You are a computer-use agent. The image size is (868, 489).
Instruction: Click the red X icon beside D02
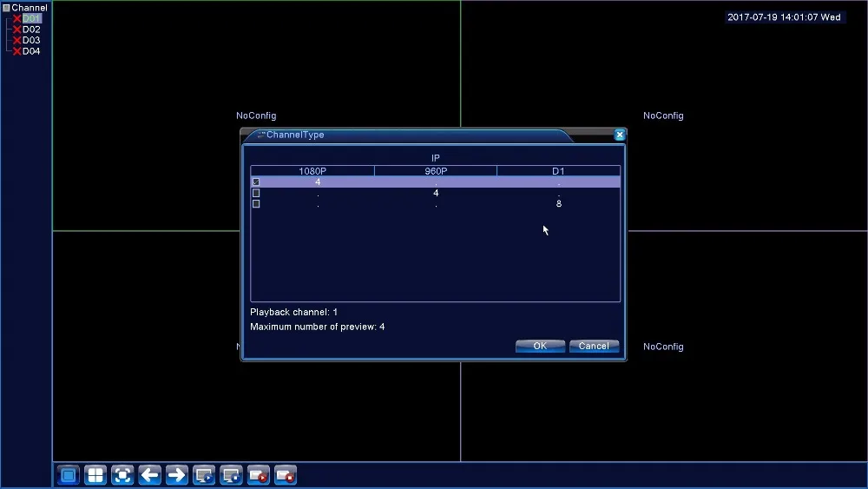tap(17, 30)
